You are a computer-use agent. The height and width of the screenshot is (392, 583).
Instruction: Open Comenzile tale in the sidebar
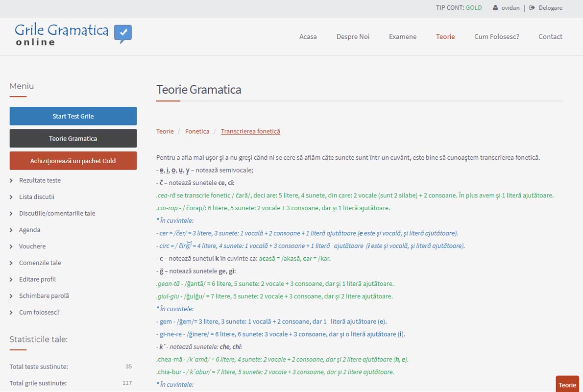[x=40, y=263]
